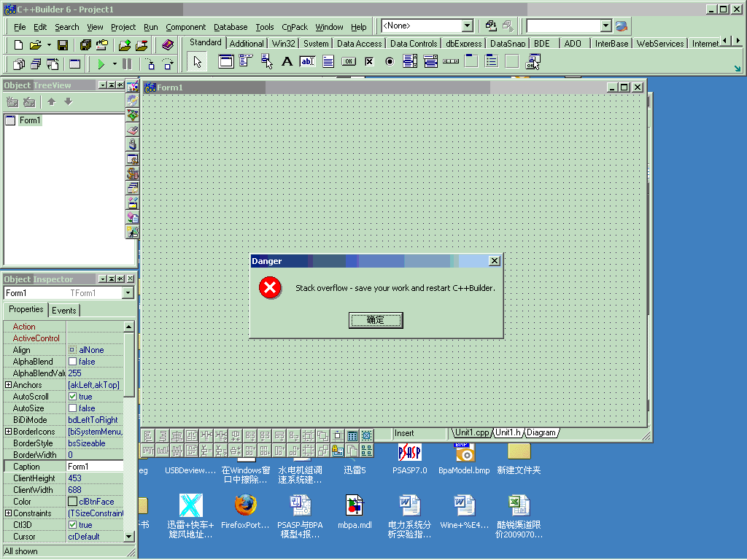This screenshot has width=747, height=560.
Task: Open the <None> desktop layout dropdown
Action: tap(467, 26)
